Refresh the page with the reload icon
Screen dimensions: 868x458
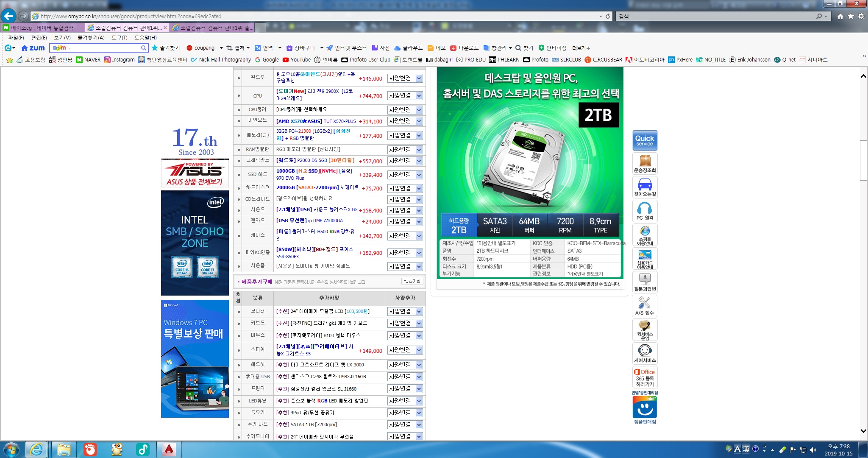click(608, 16)
